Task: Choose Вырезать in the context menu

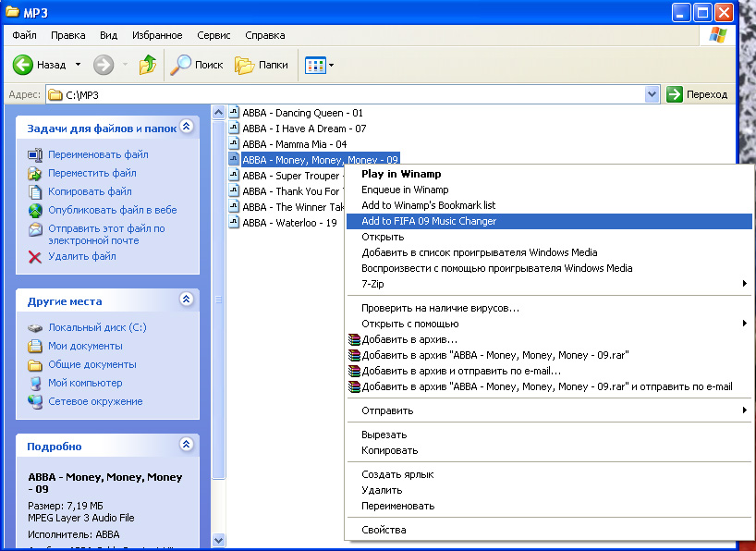Action: tap(549, 435)
